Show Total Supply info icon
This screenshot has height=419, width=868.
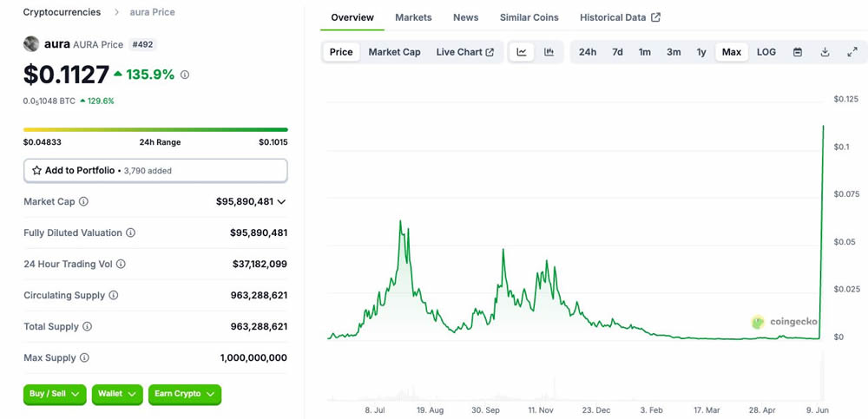[88, 326]
